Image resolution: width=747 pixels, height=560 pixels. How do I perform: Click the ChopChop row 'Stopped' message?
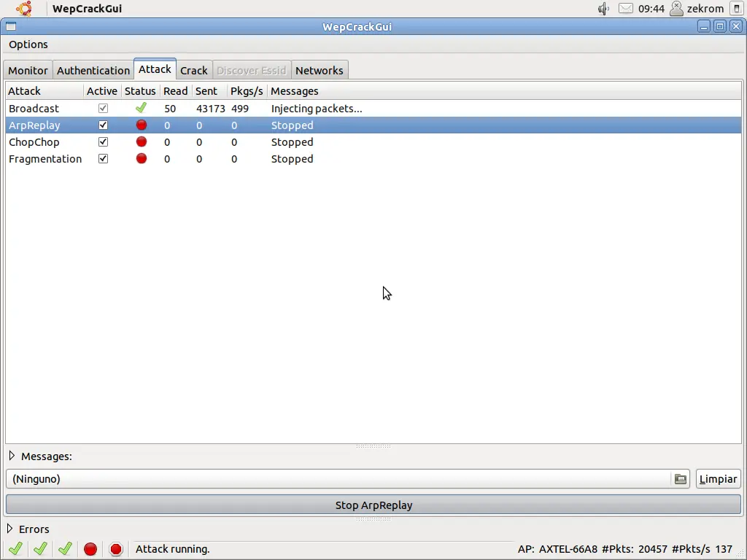coord(292,142)
